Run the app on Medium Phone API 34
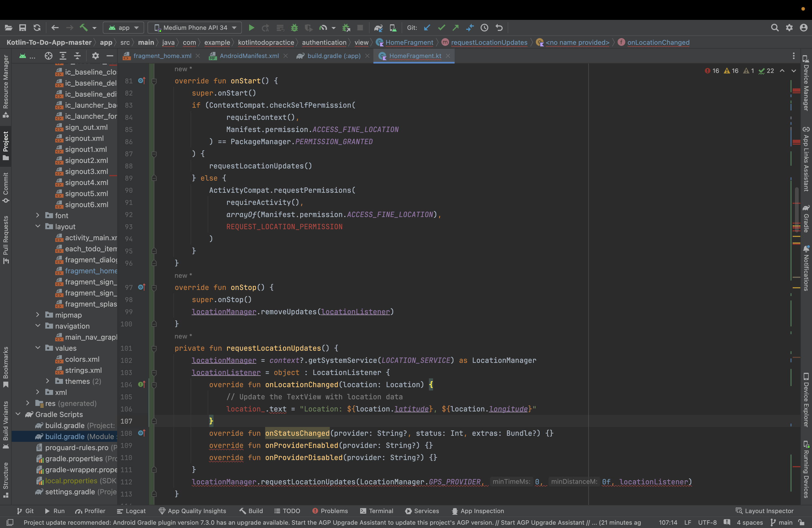The width and height of the screenshot is (812, 528). (251, 28)
